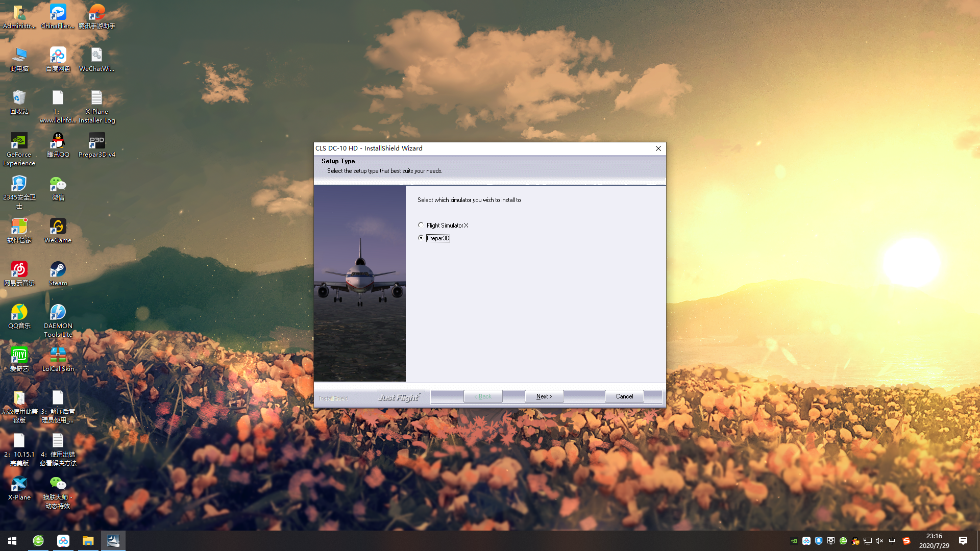The width and height of the screenshot is (980, 551).
Task: Select Prepar3D radio button
Action: [x=421, y=237]
